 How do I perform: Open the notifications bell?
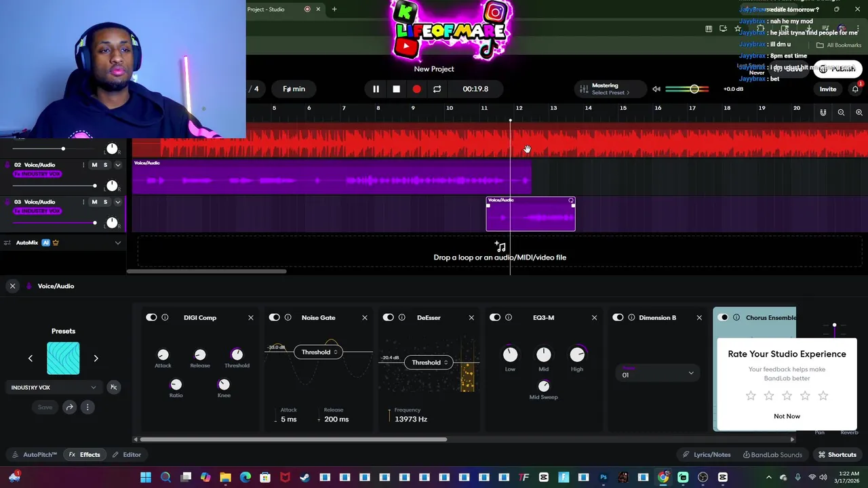855,89
